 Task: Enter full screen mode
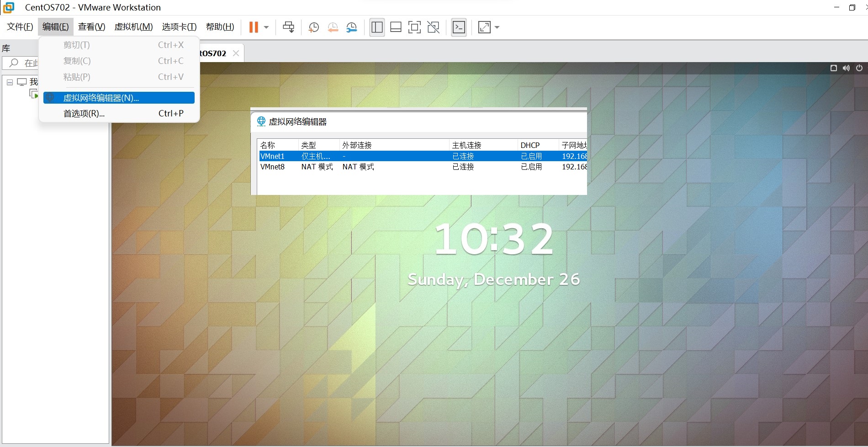414,27
